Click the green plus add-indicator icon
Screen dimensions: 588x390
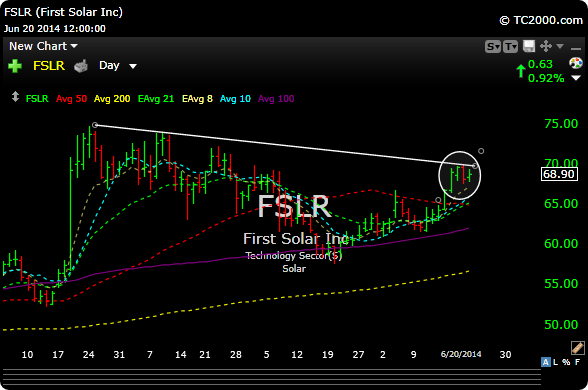point(15,66)
